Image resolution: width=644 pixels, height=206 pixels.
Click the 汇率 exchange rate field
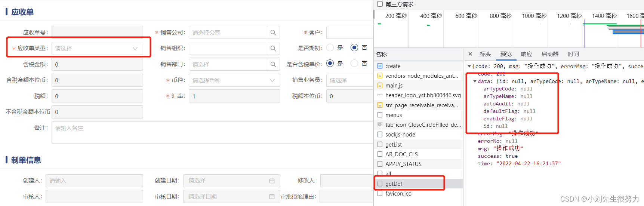[x=234, y=96]
